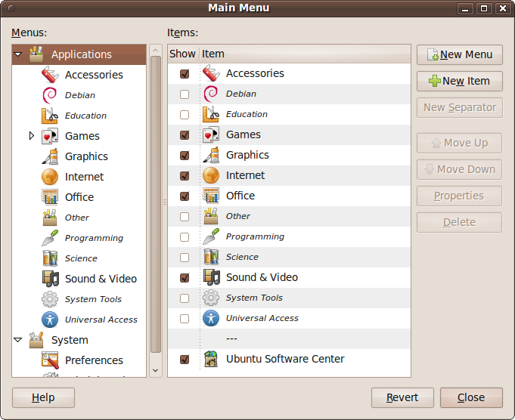
Task: Click the Other icon in Items list
Action: (211, 216)
